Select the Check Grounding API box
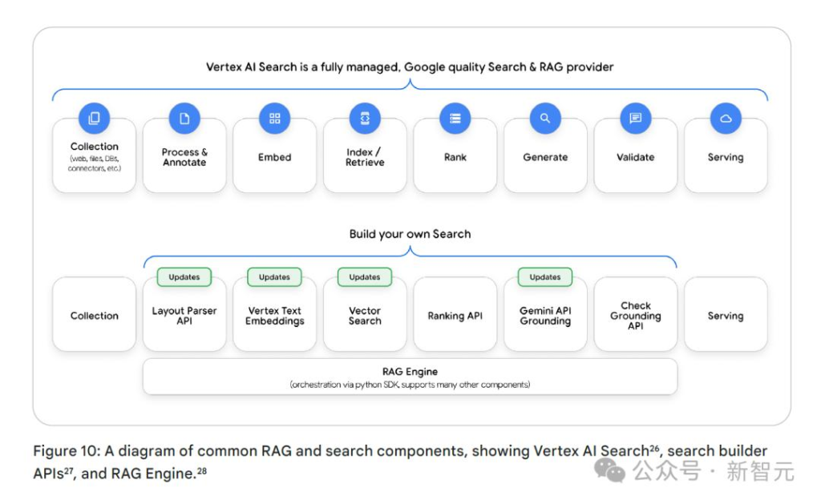Viewport: 821px width, 504px height. coord(635,316)
